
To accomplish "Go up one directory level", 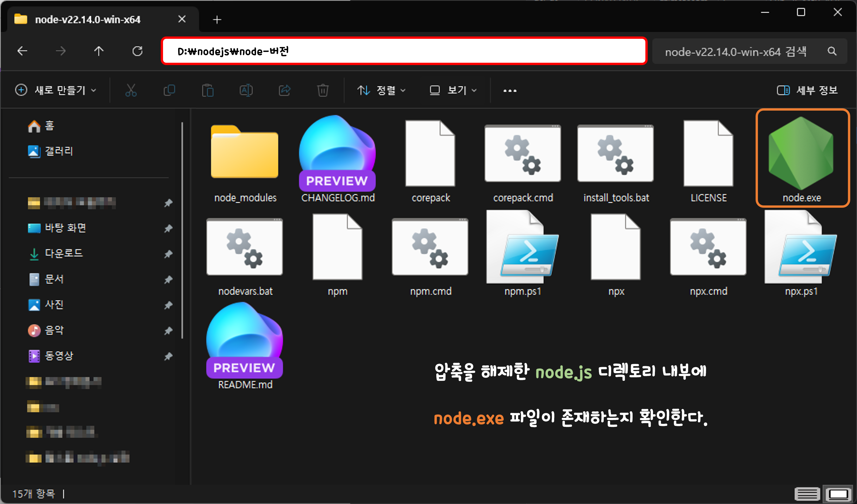I will [99, 51].
